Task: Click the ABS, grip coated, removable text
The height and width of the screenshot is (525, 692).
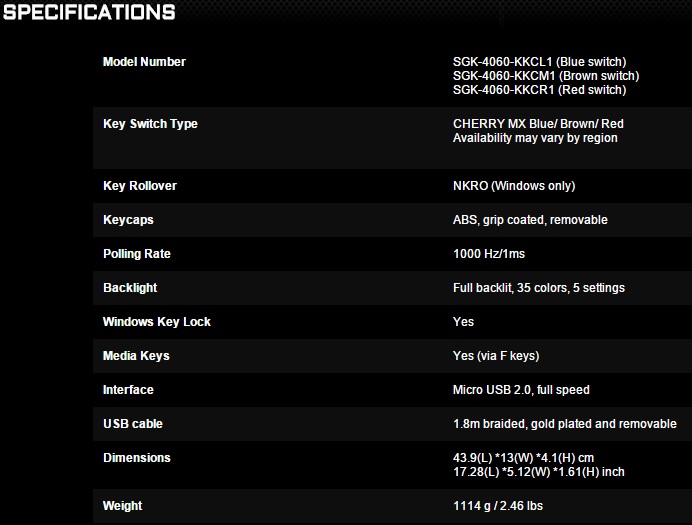Action: pyautogui.click(x=530, y=220)
